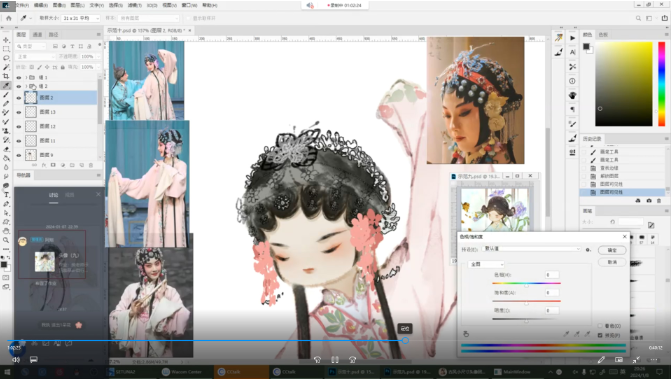Click 确定 OK in Hue/Saturation dialog
Viewport: 672px width, 379px height.
click(612, 250)
